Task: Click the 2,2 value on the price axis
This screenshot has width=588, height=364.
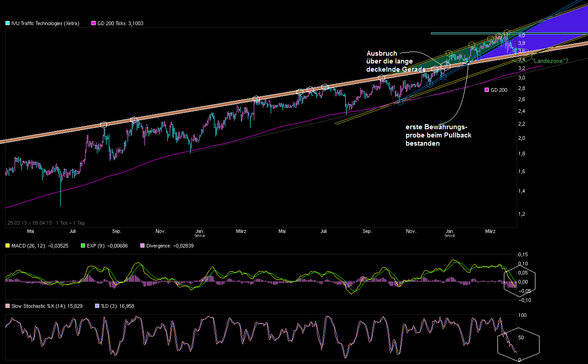Action: point(521,124)
